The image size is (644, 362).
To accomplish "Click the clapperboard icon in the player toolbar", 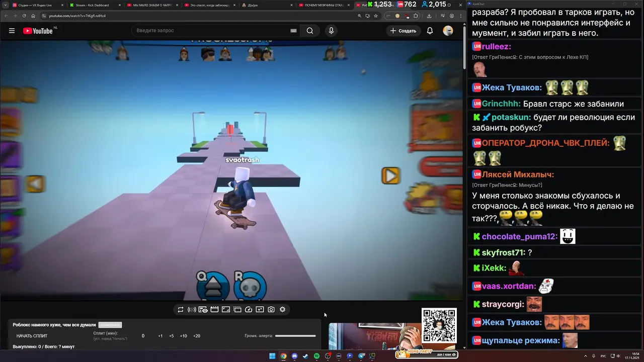I will pos(214,310).
